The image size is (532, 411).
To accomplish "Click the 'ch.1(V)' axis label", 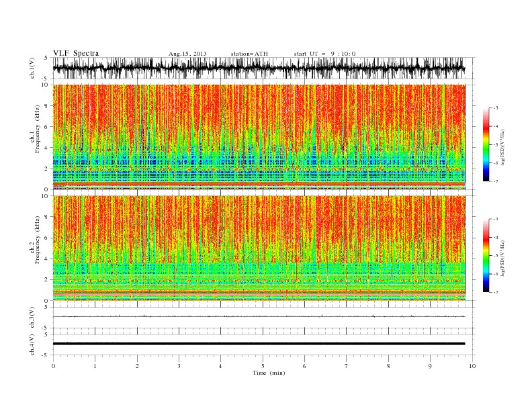I will point(32,68).
